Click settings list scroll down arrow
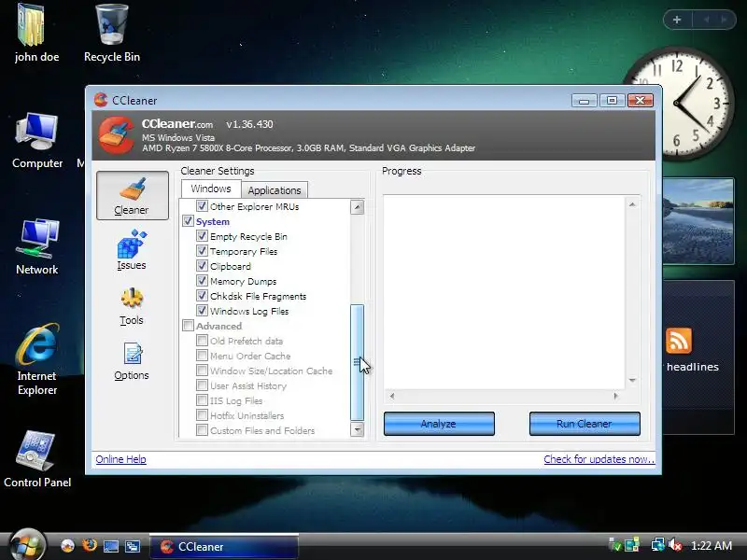The height and width of the screenshot is (560, 747). (357, 429)
